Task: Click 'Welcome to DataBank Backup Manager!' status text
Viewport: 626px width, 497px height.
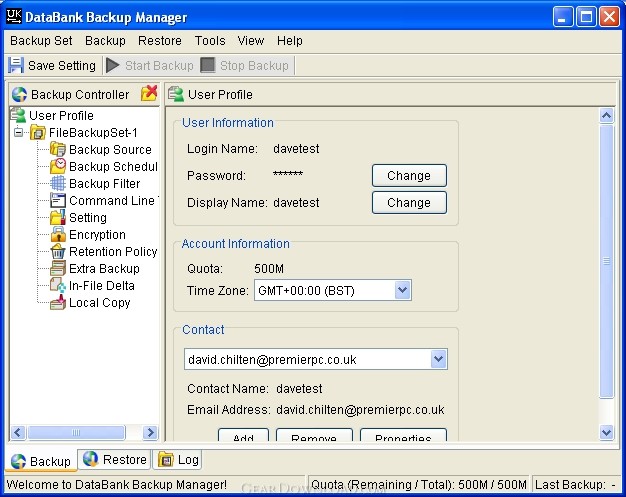Action: (117, 485)
